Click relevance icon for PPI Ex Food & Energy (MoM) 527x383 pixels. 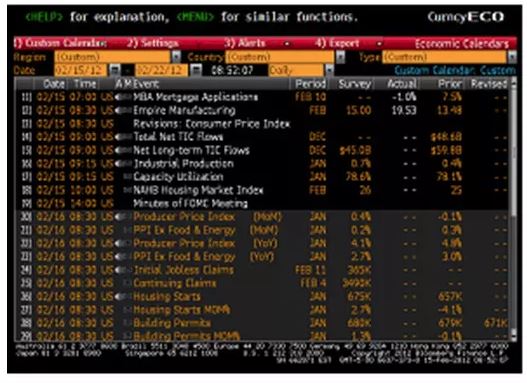tap(127, 230)
